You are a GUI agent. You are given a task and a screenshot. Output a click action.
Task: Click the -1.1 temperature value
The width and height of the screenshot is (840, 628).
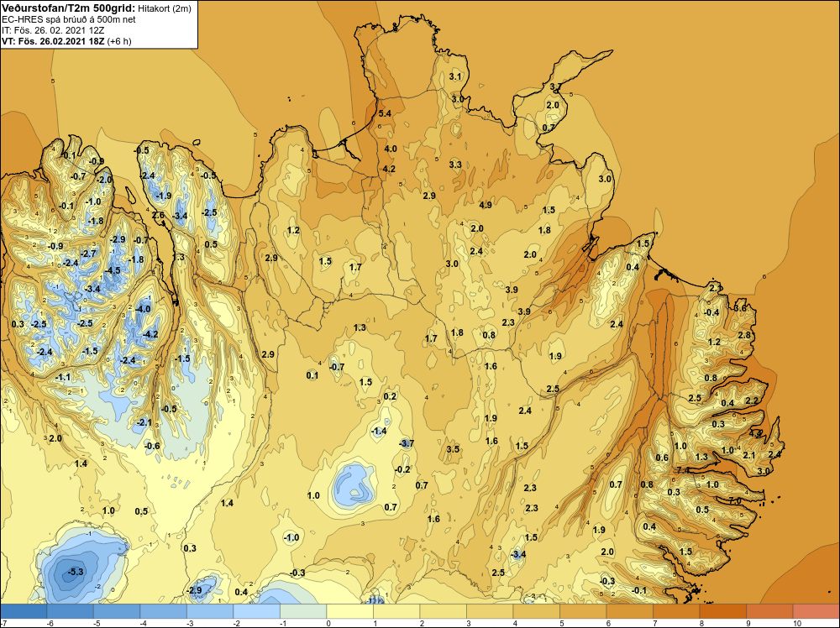[x=63, y=378]
